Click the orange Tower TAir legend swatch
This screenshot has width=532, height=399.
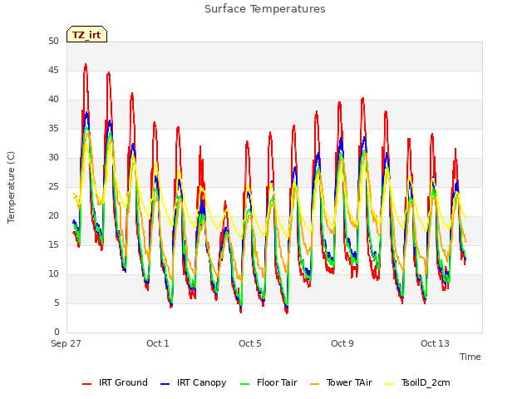[x=314, y=384]
